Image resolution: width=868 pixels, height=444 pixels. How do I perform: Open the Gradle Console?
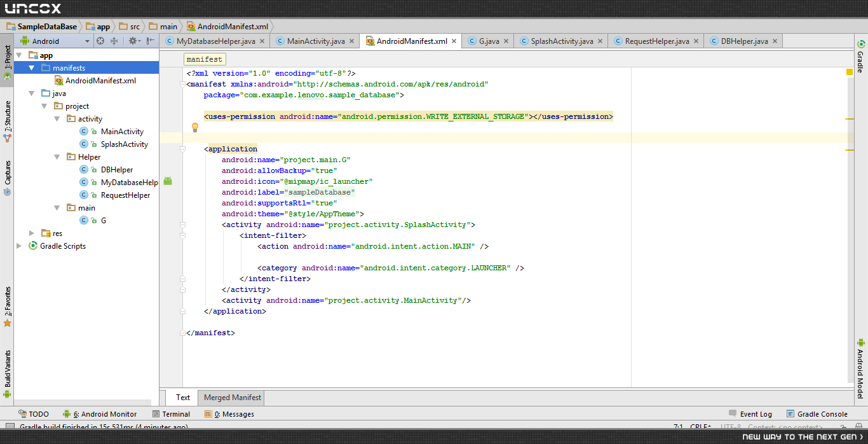point(817,414)
